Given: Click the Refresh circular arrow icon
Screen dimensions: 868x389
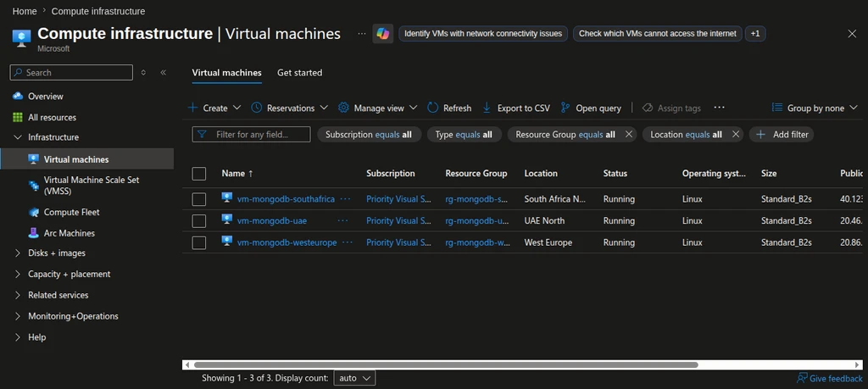Looking at the screenshot, I should pos(433,108).
